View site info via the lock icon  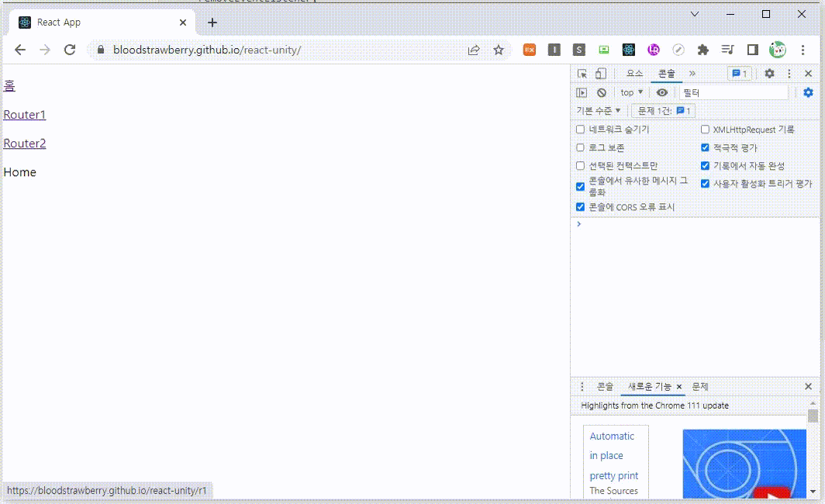[101, 50]
